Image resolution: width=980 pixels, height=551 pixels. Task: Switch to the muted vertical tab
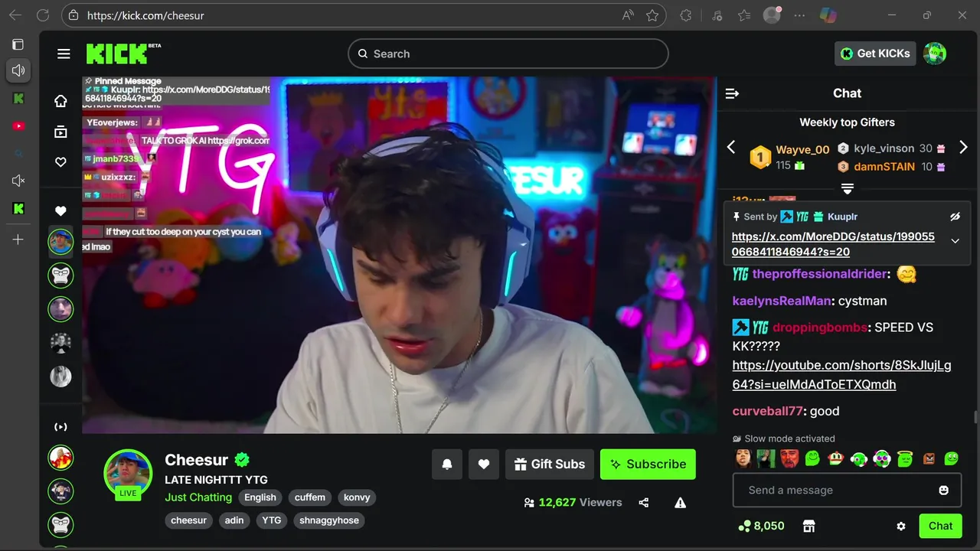18,181
